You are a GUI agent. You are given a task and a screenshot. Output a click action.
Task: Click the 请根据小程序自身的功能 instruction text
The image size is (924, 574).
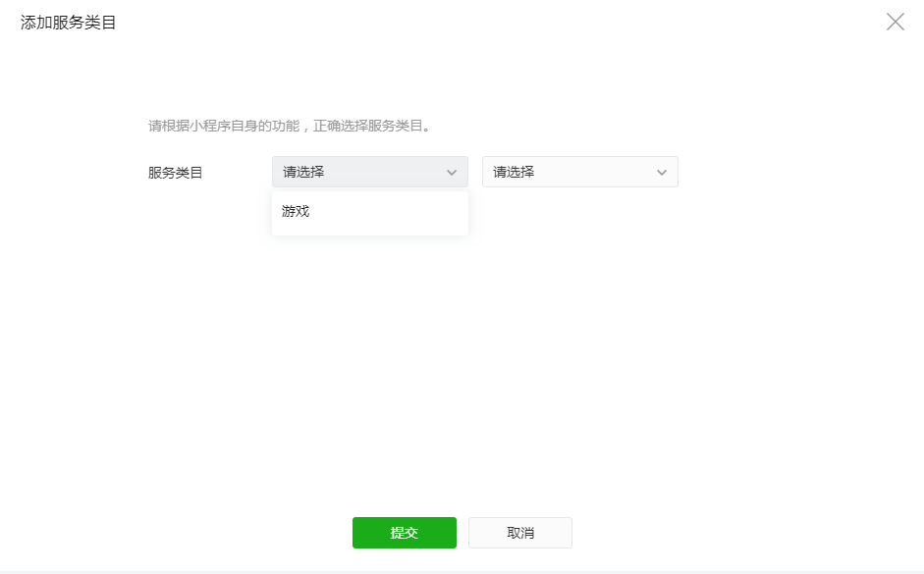pyautogui.click(x=290, y=126)
